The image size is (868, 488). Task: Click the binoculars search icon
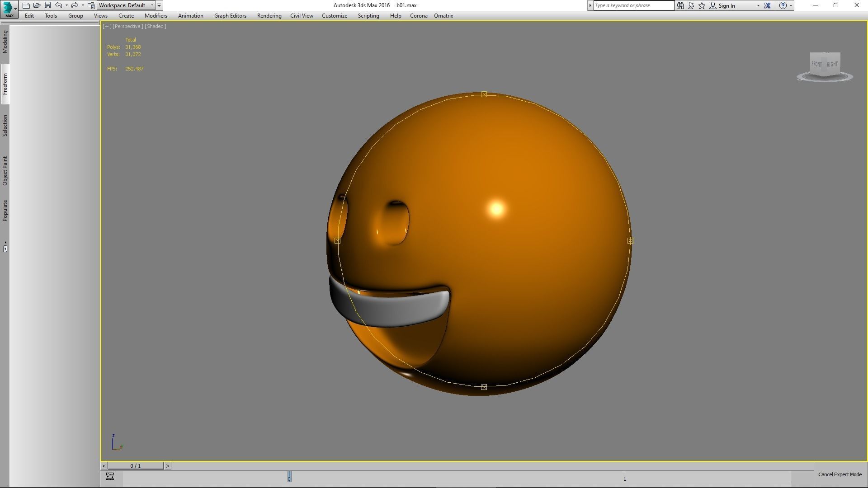click(x=680, y=5)
